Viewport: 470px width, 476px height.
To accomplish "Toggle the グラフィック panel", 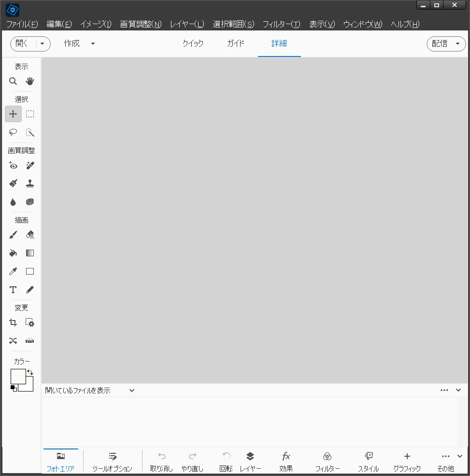I will coord(407,462).
